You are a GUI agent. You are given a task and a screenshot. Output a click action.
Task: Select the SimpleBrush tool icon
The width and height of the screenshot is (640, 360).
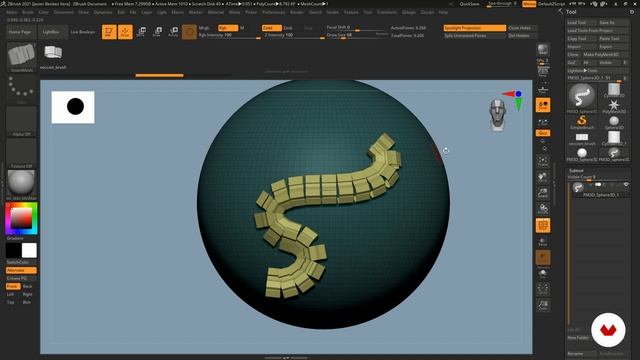tap(582, 122)
